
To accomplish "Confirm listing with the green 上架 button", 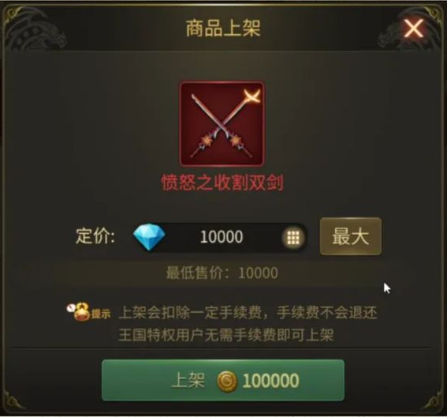I will pos(223,380).
